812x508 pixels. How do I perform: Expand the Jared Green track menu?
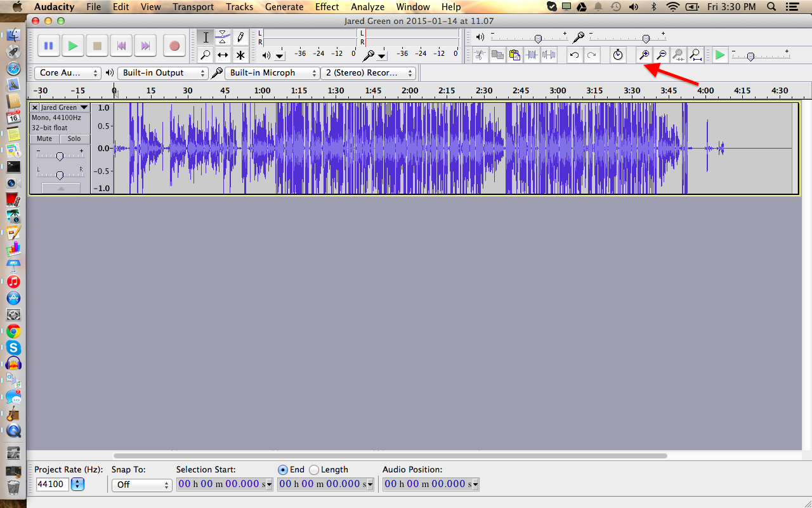point(84,107)
